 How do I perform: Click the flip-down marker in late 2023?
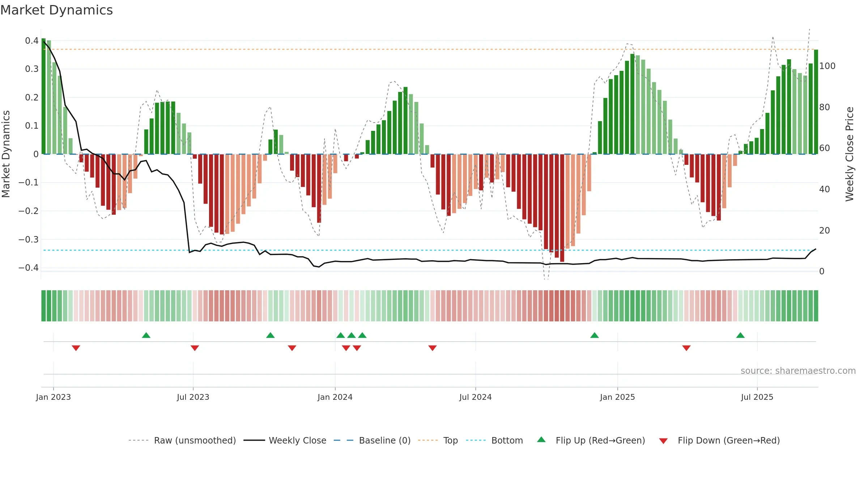(292, 348)
